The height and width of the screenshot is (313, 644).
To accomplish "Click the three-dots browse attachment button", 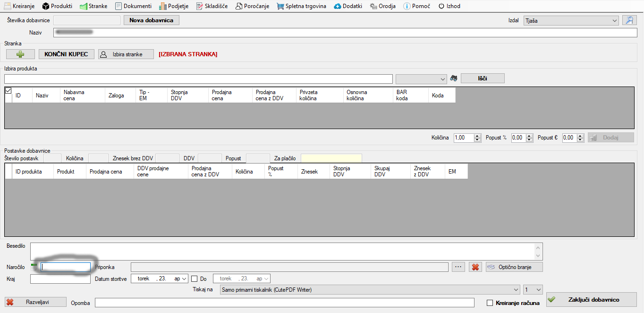I will pos(458,267).
